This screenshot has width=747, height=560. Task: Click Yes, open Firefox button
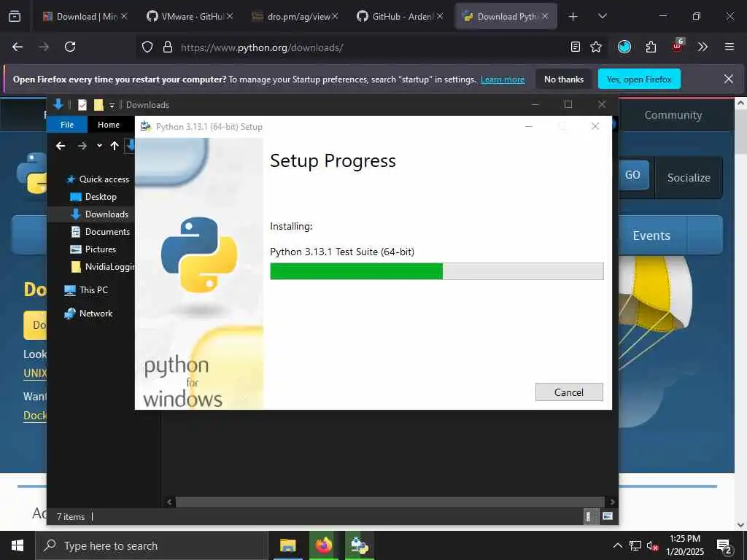tap(639, 79)
